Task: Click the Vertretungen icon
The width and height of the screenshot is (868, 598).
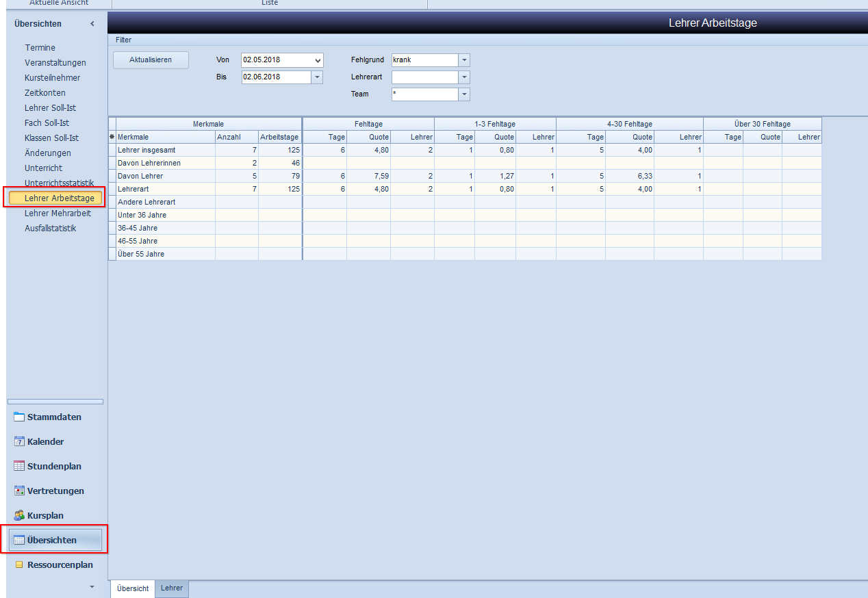Action: click(19, 491)
